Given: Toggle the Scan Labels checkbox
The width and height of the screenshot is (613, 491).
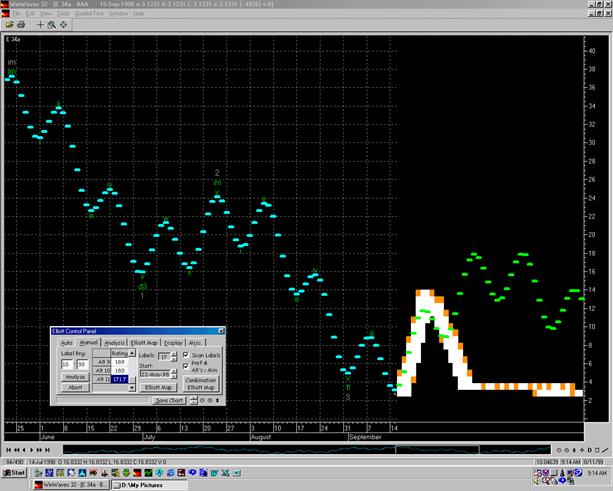Looking at the screenshot, I should pyautogui.click(x=185, y=355).
